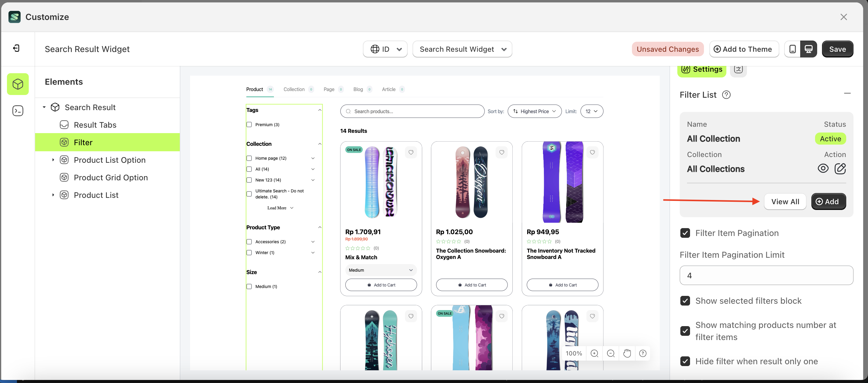This screenshot has height=383, width=868.
Task: Open the Limit dropdown showing 12
Action: (x=592, y=111)
